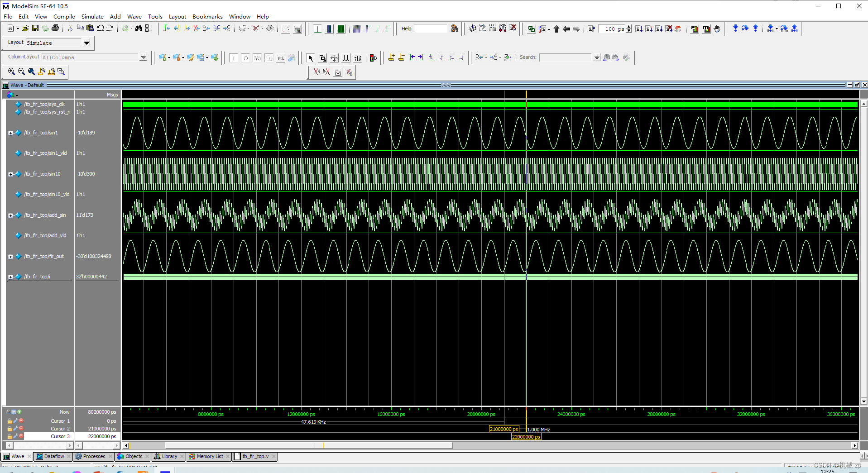Click the Print icon in toolbar

pyautogui.click(x=55, y=29)
